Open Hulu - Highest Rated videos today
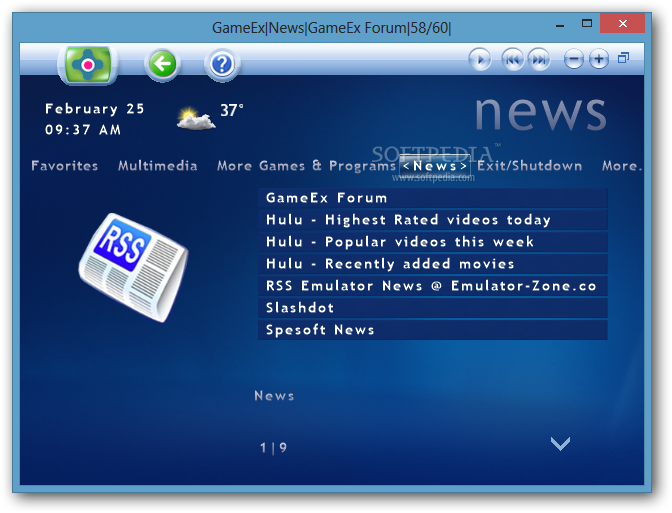 point(432,220)
